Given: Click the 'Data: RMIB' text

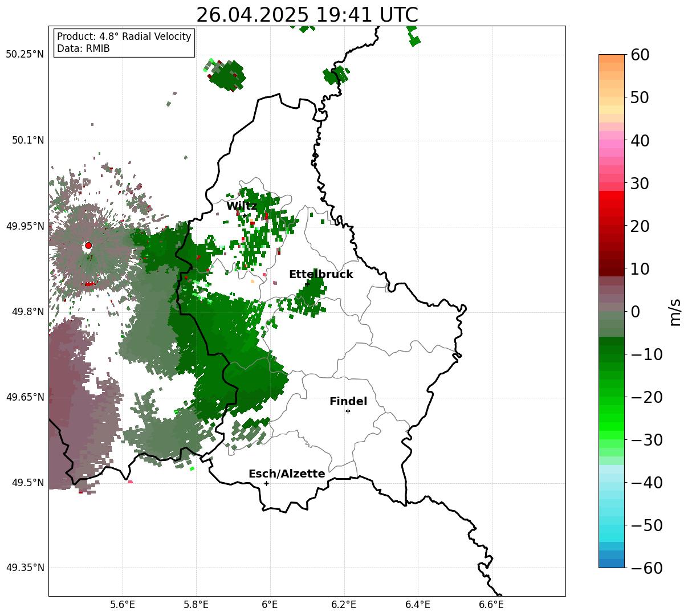Looking at the screenshot, I should [x=83, y=48].
